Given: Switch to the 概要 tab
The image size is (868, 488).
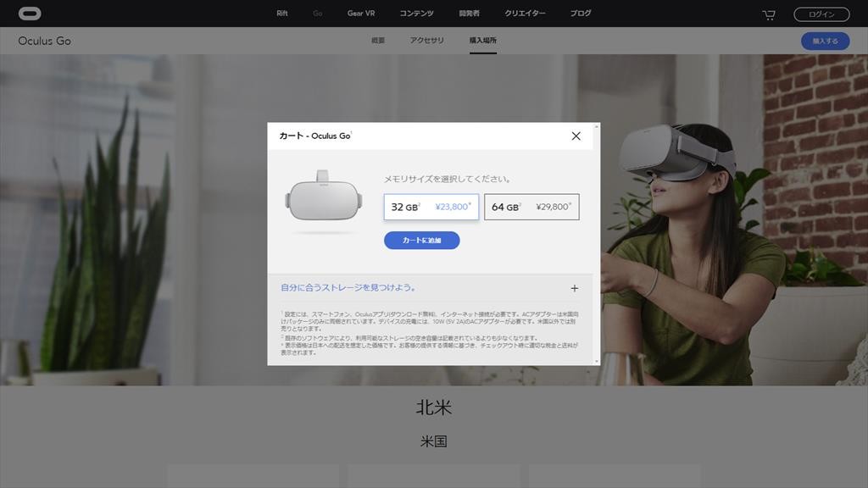Looking at the screenshot, I should click(x=378, y=41).
